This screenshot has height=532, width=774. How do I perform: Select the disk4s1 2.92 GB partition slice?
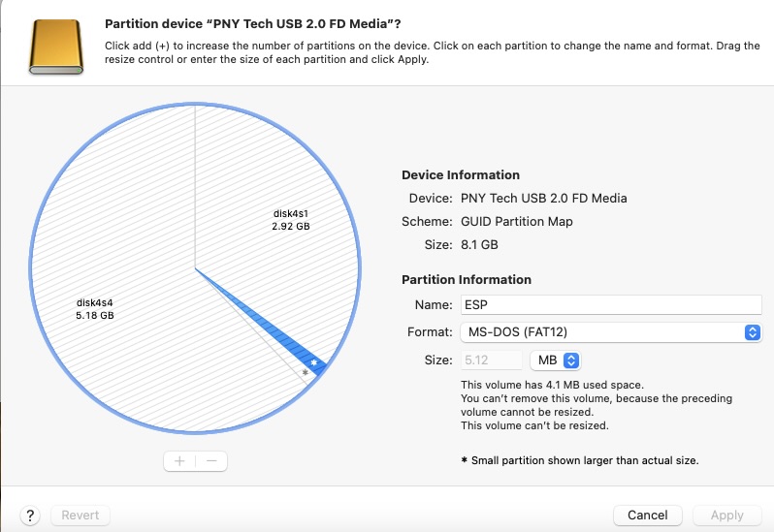(x=276, y=207)
